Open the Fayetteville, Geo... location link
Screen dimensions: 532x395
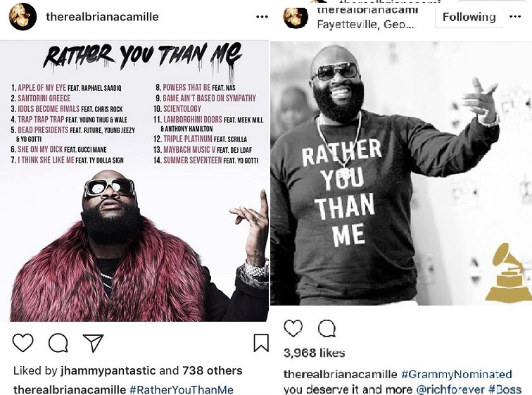365,25
